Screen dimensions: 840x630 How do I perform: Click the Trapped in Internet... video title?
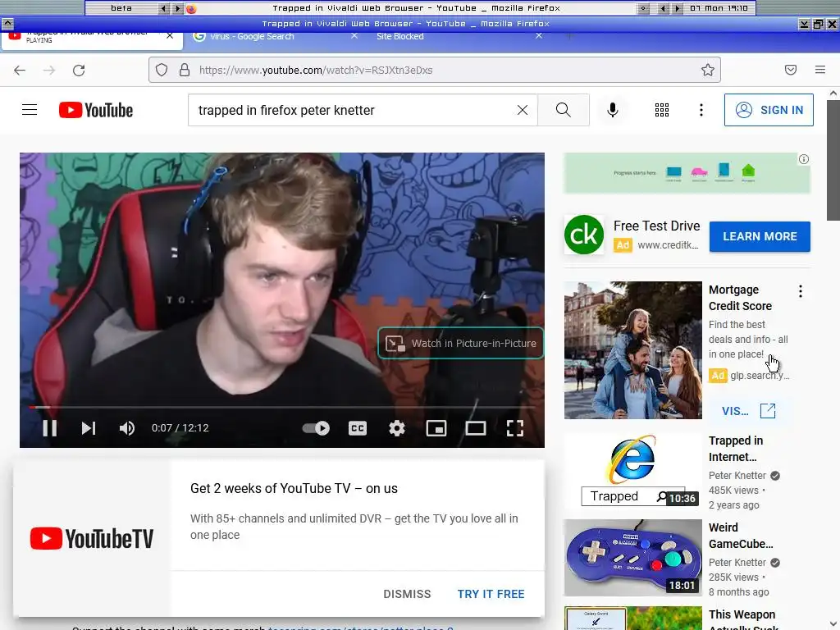pyautogui.click(x=736, y=449)
